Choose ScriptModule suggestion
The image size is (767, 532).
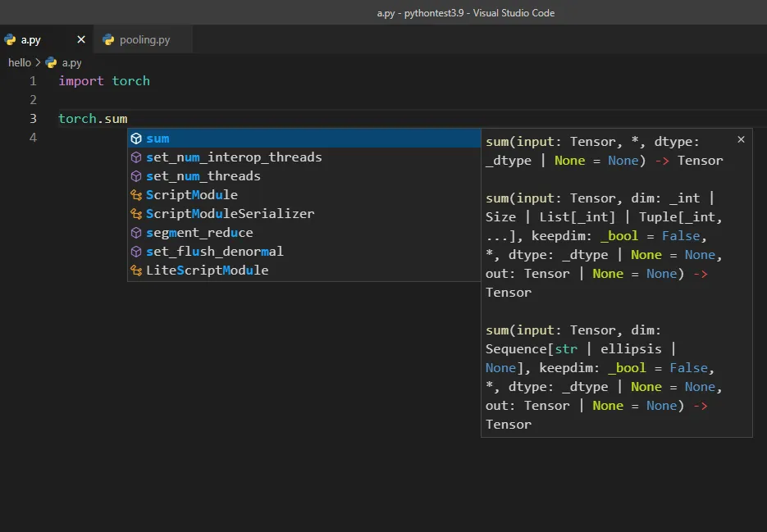(x=304, y=194)
